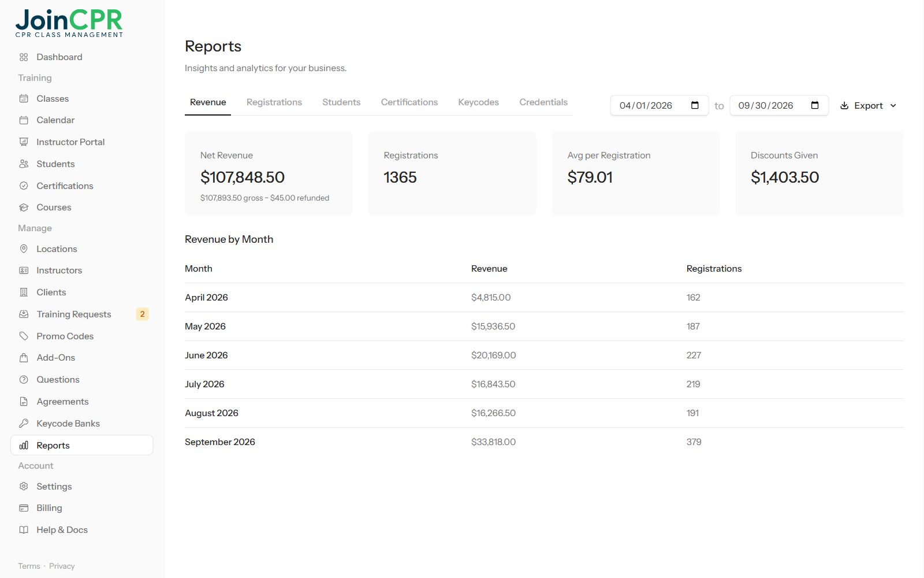Click the Billing card icon

click(x=24, y=508)
